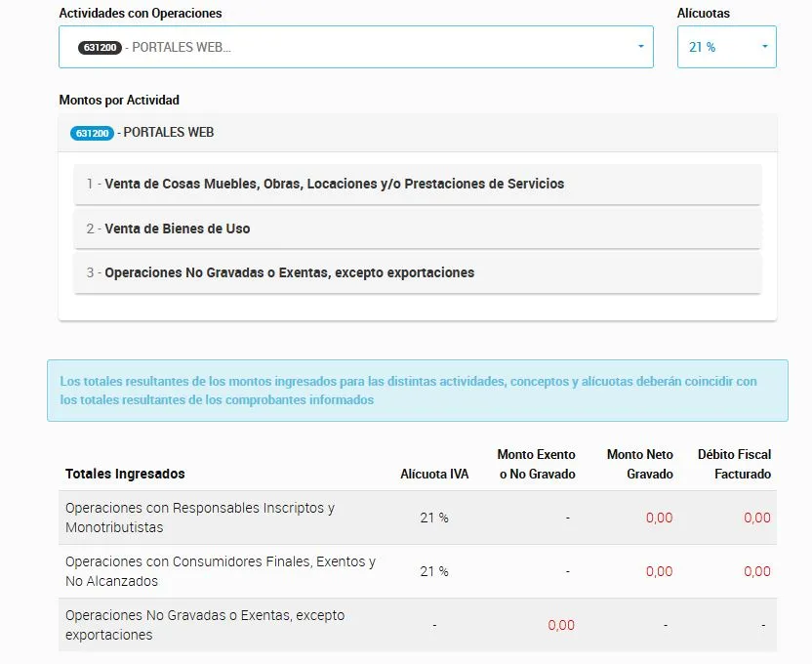Click the Débito Fiscal Facturado column header
The height and width of the screenshot is (664, 812).
(x=734, y=464)
